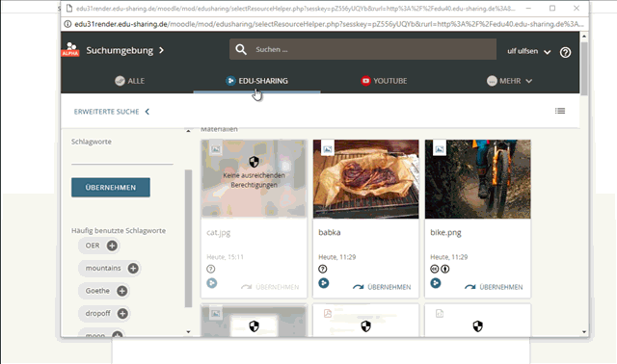Click the shield icon on the PDF card
The width and height of the screenshot is (617, 364).
[x=366, y=326]
